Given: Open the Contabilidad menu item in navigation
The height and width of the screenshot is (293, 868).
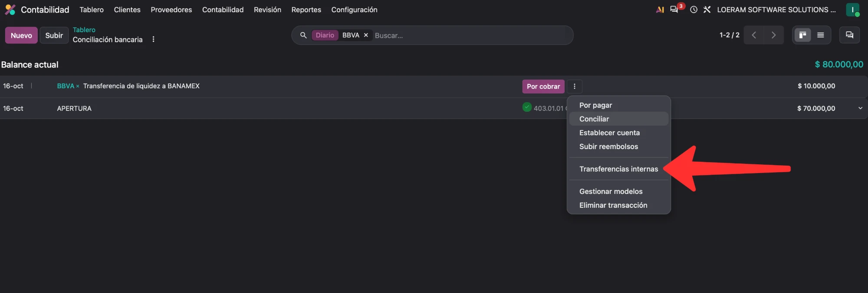Looking at the screenshot, I should 223,10.
